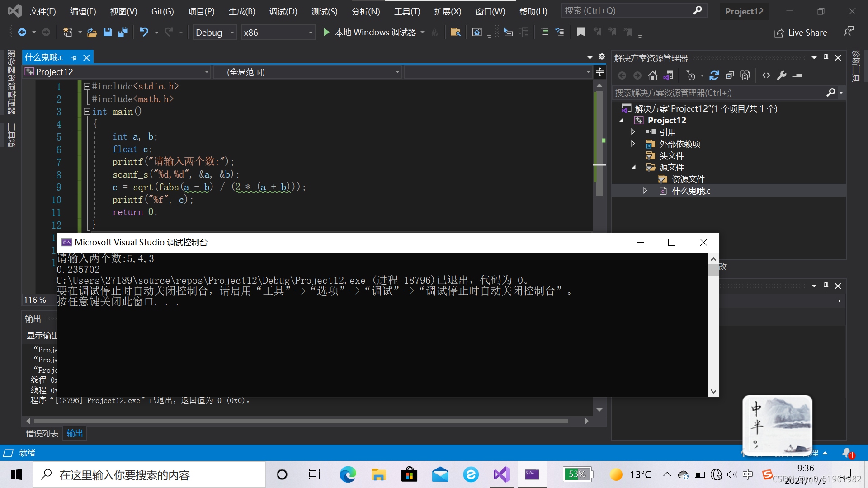Open the x86 platform dropdown
Screen dimensions: 868x488
[x=311, y=33]
